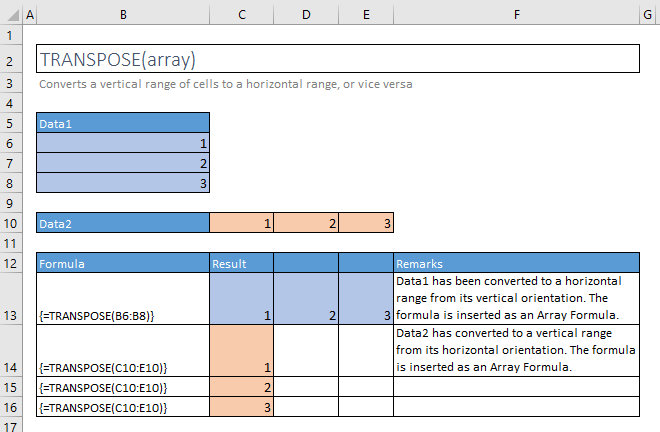Image resolution: width=660 pixels, height=432 pixels.
Task: Select Data1 cell containing 2
Action: click(123, 163)
